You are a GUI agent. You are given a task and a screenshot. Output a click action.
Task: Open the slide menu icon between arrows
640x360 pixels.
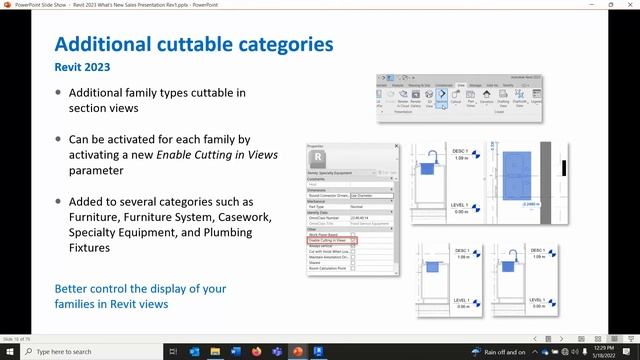tap(548, 339)
